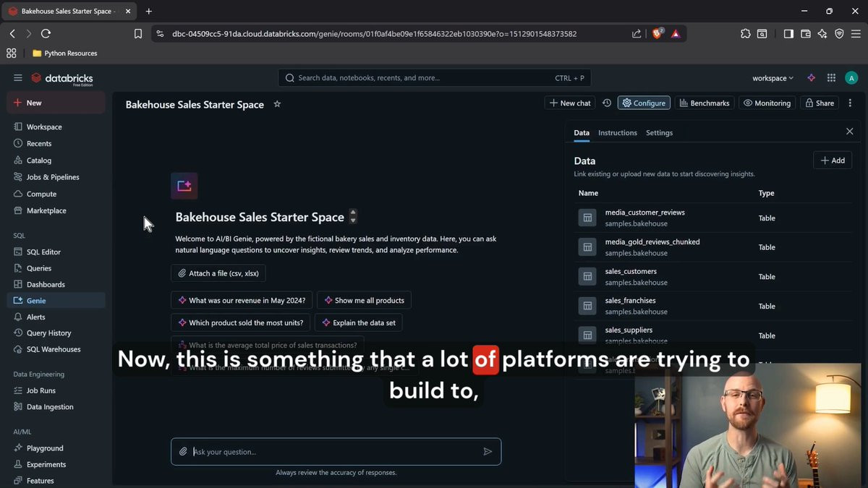The height and width of the screenshot is (488, 868).
Task: Ask What was our revenue in May 2024
Action: (242, 300)
